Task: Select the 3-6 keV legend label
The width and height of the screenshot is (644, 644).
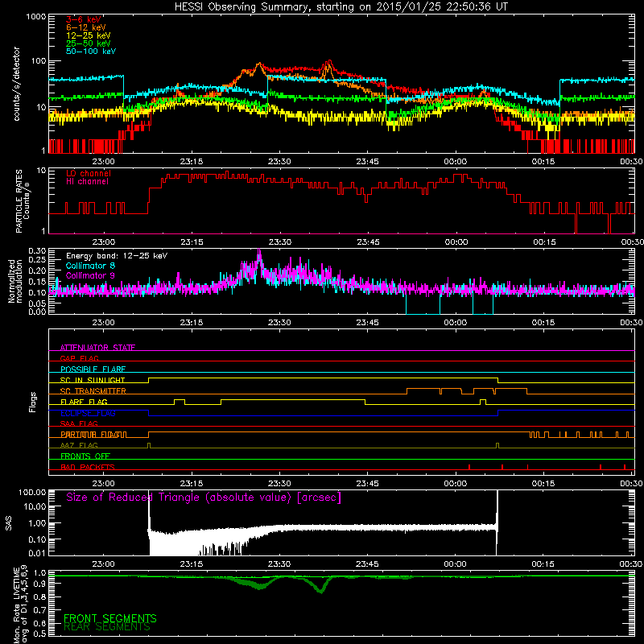Action: click(x=84, y=19)
